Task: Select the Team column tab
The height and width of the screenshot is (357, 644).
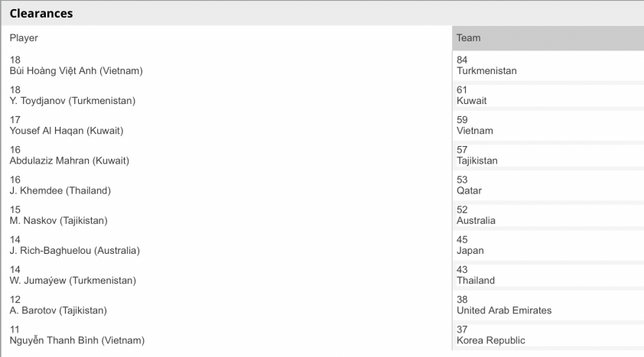Action: 548,38
